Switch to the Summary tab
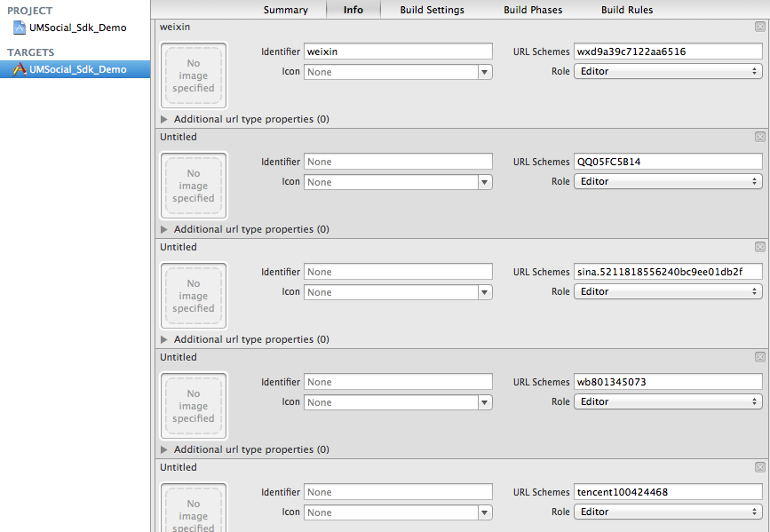770x532 pixels. tap(285, 10)
